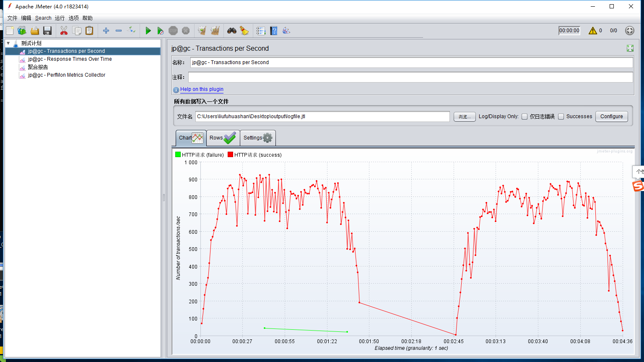
Task: Click the 0/0 thread count indicator
Action: (613, 31)
